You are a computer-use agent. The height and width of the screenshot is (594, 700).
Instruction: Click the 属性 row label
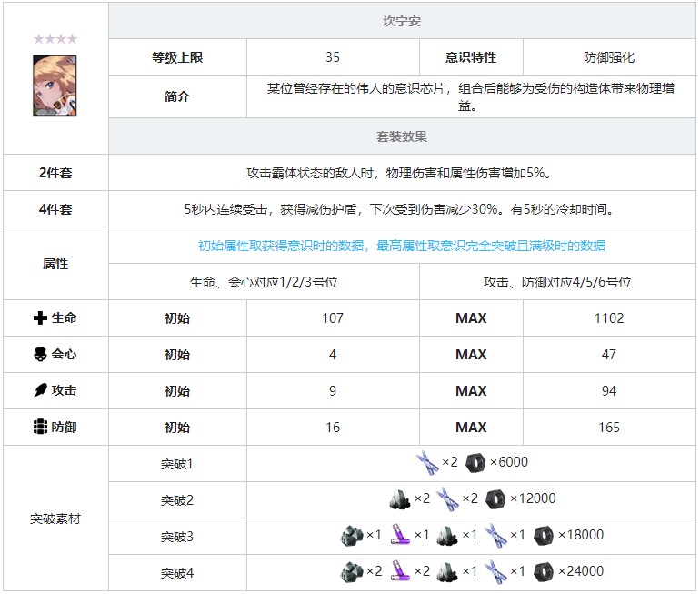click(55, 264)
